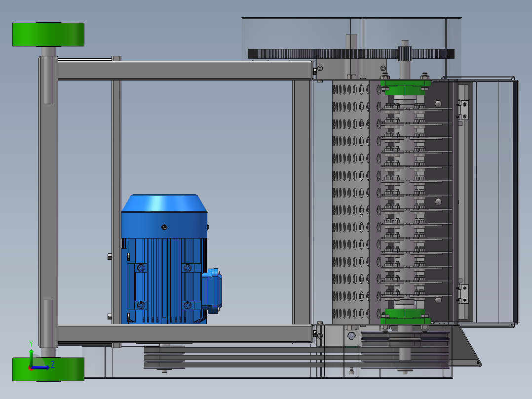Select the motor terminal box
This screenshot has height=399, width=532.
(x=212, y=291)
